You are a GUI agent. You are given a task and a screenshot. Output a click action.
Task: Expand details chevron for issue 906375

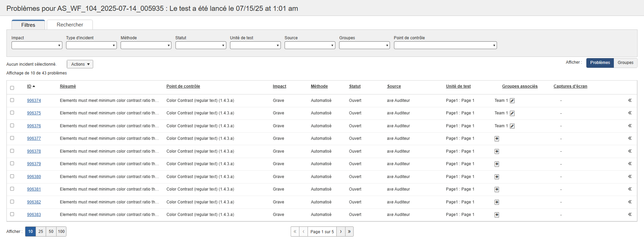(630, 113)
